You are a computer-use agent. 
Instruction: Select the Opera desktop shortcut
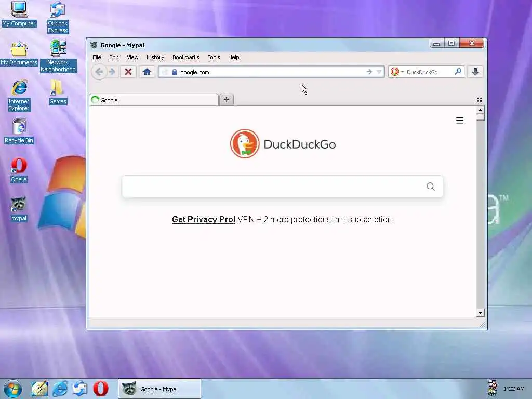(x=19, y=170)
